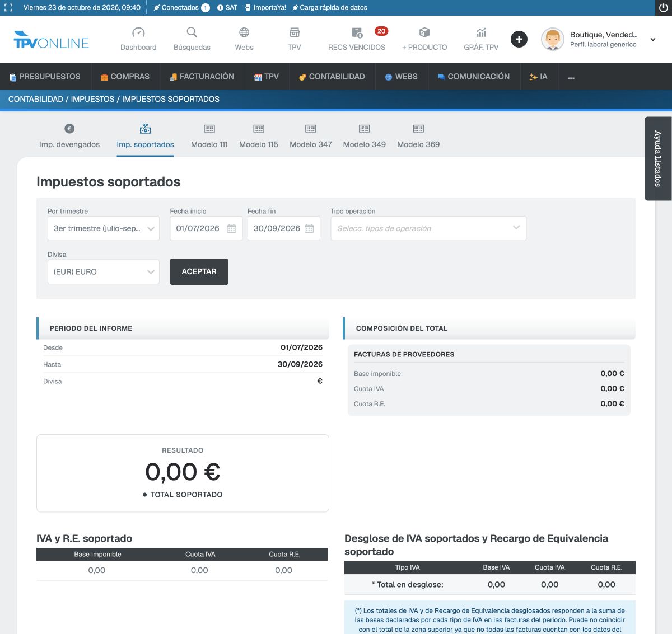672x634 pixels.
Task: Open calendar picker for Fecha inicio
Action: coord(231,228)
